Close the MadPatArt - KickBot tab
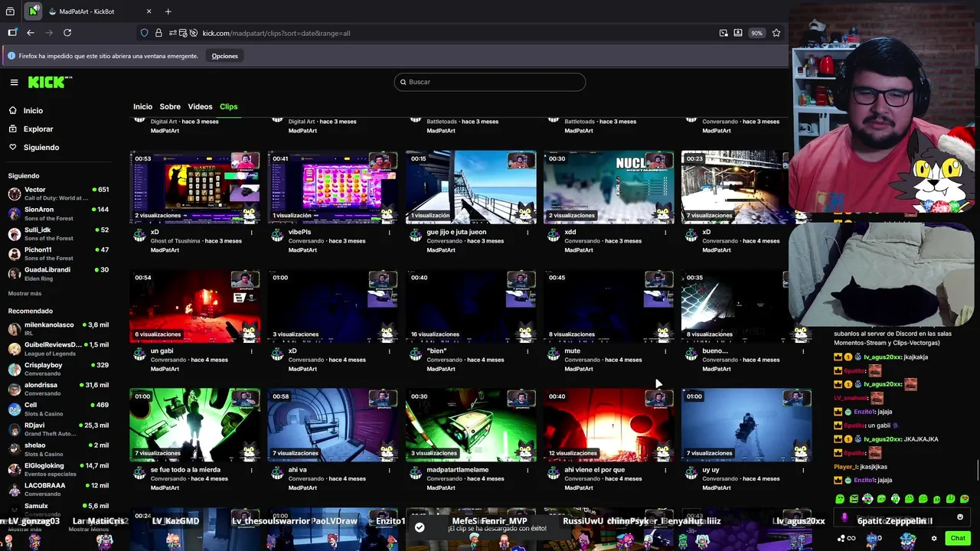The image size is (980, 551). (x=149, y=11)
